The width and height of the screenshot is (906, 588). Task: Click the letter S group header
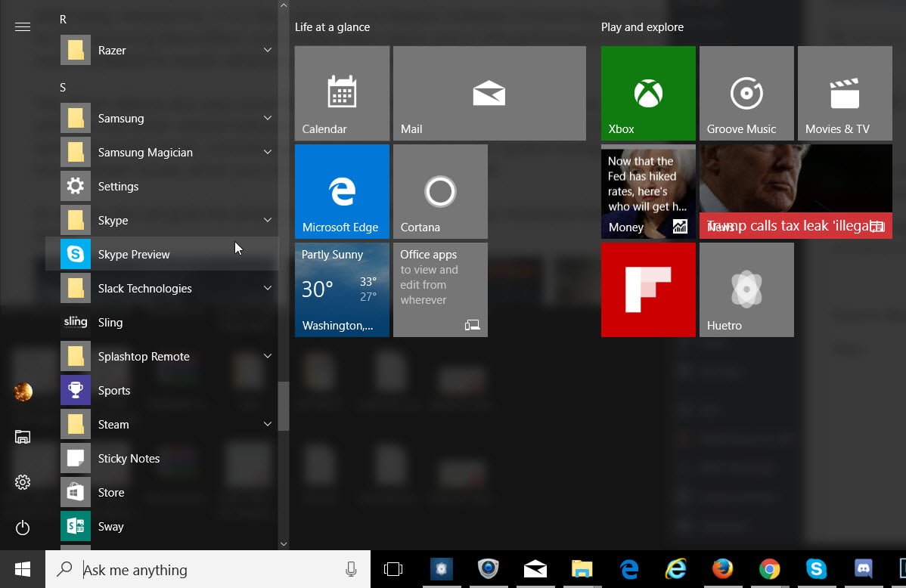point(63,87)
